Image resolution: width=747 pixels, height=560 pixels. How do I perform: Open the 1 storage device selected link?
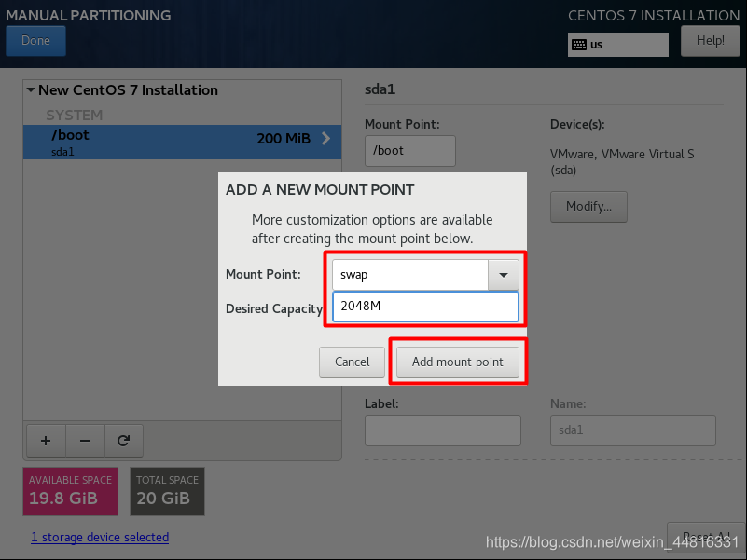click(100, 537)
